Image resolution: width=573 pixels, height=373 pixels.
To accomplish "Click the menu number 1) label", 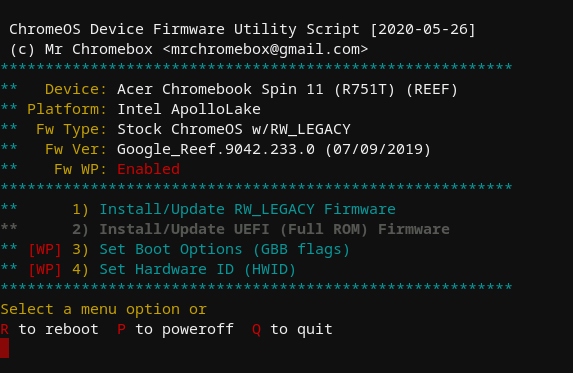I will pos(81,210).
